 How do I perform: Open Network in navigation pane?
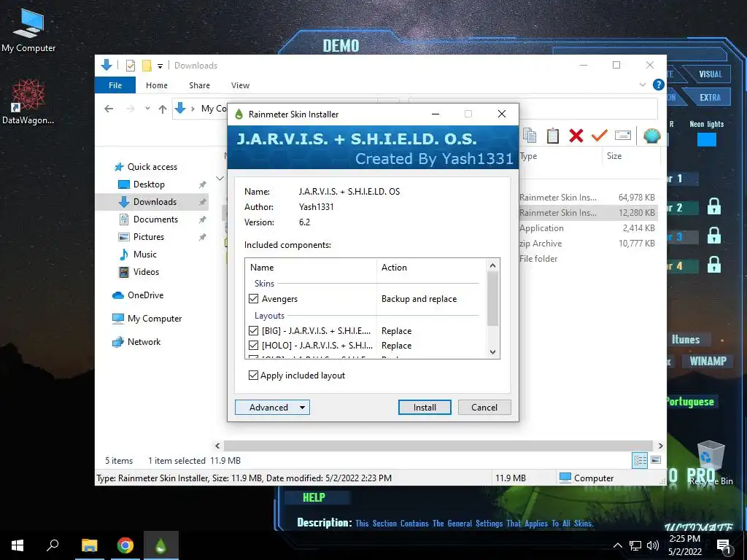pos(144,342)
